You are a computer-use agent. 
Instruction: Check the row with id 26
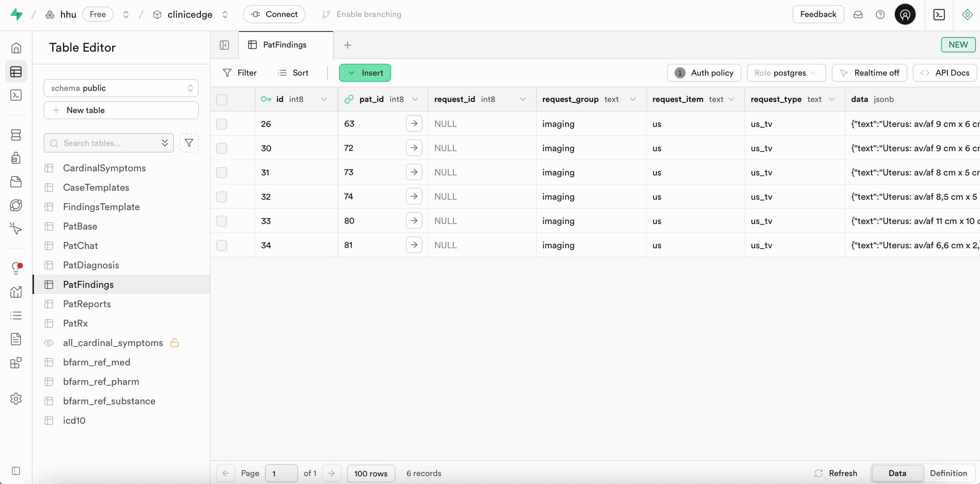[x=221, y=124]
